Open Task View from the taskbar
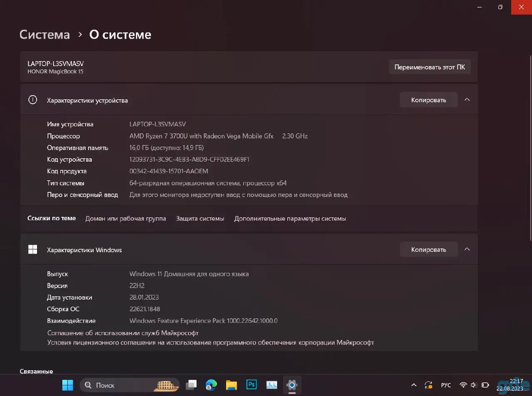 click(x=191, y=385)
